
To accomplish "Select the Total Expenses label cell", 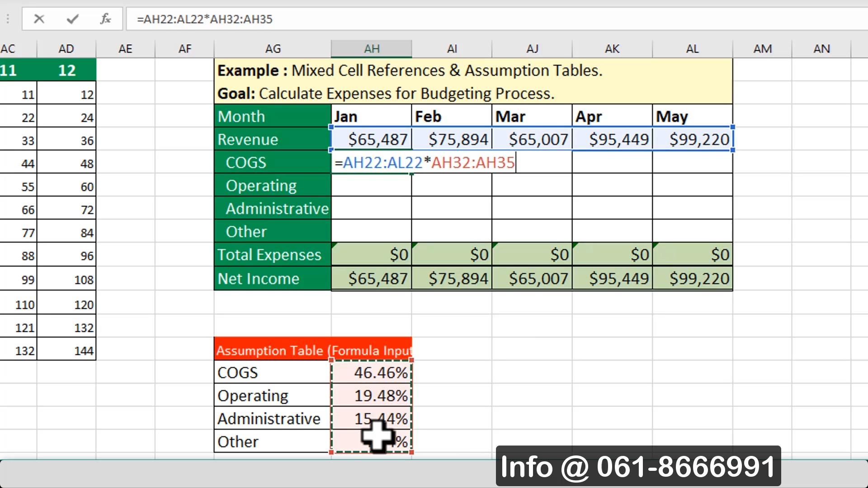I will 273,254.
